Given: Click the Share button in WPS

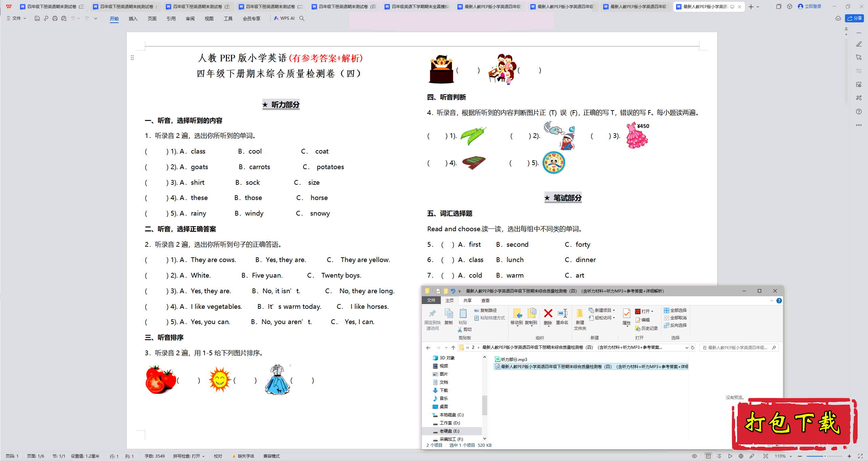Looking at the screenshot, I should click(854, 18).
